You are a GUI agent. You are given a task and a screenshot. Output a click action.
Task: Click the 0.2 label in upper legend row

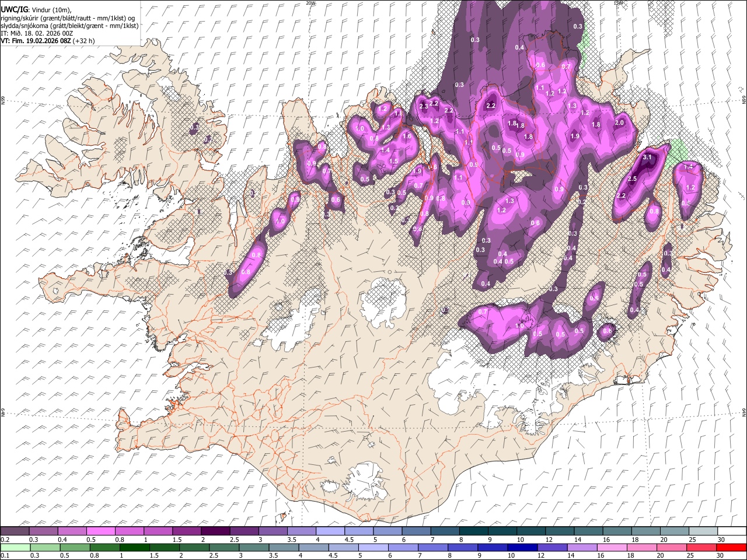tap(5, 540)
